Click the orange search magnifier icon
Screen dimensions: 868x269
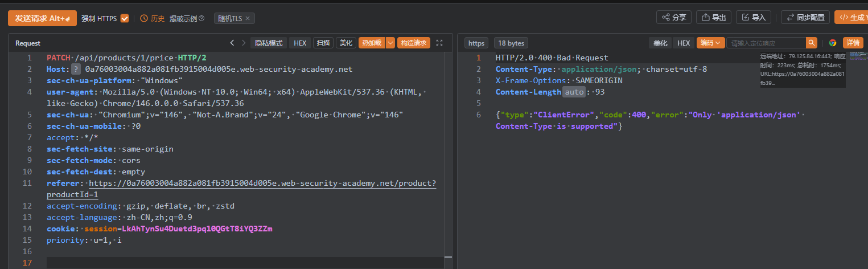point(812,43)
